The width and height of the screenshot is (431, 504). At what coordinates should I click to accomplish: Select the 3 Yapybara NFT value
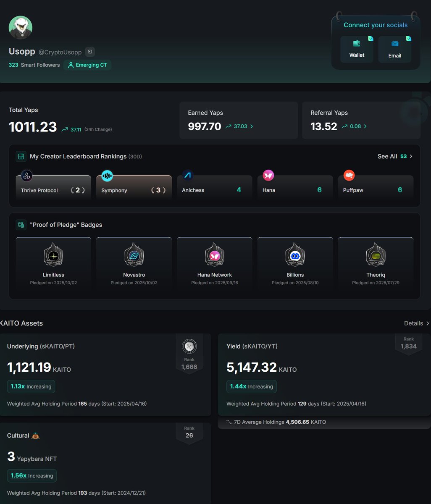click(32, 457)
